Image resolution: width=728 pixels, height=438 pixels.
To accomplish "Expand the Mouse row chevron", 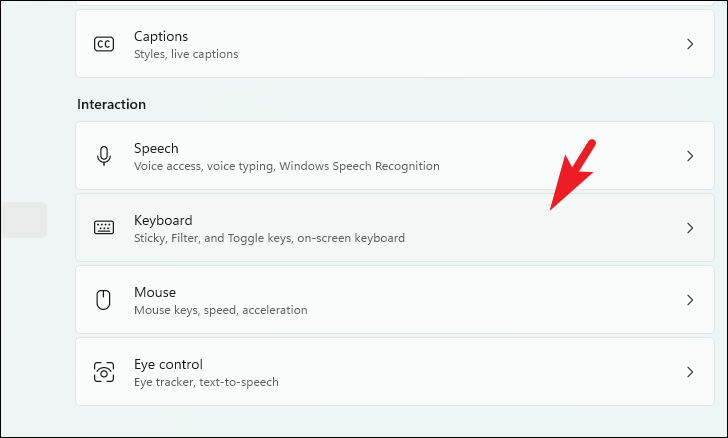I will pos(690,300).
